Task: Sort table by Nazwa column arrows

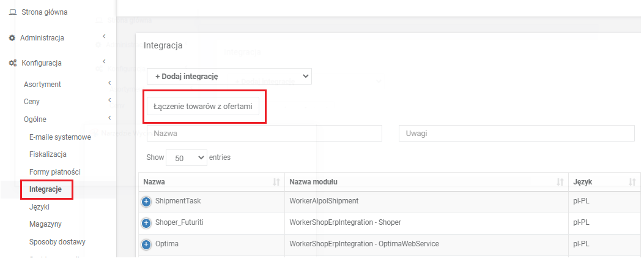Action: (x=276, y=182)
